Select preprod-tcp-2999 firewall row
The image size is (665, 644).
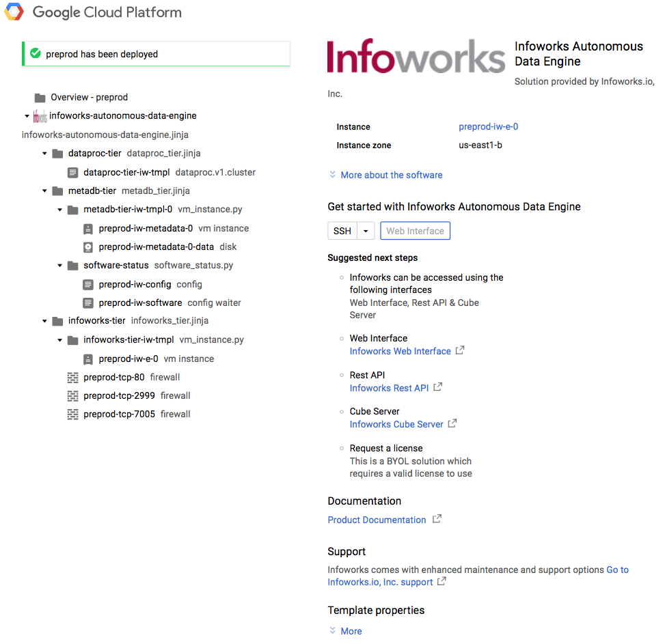[129, 396]
